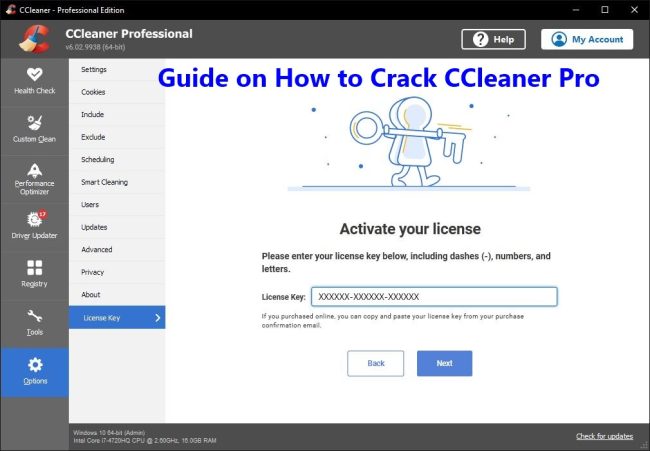Click the License Key input field

point(434,297)
